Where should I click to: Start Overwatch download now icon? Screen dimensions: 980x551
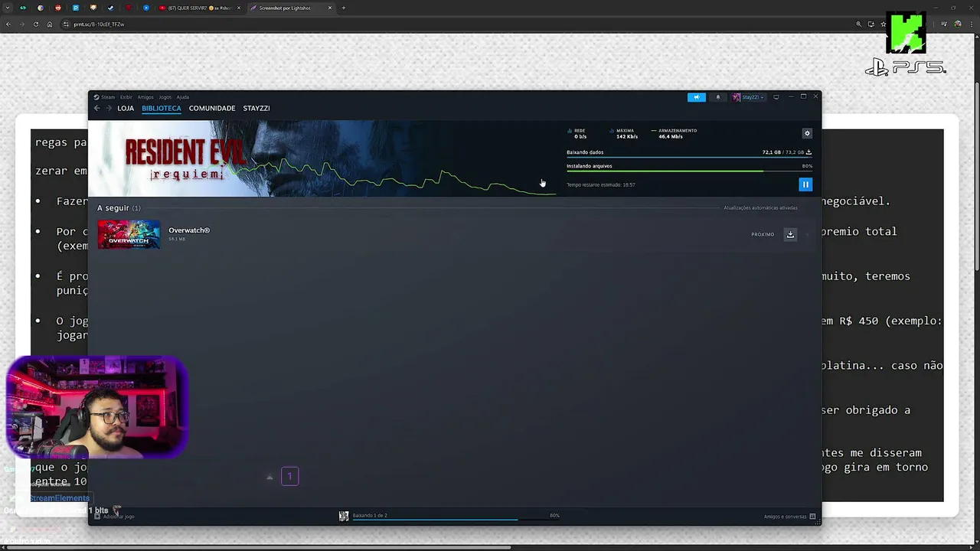pos(790,234)
